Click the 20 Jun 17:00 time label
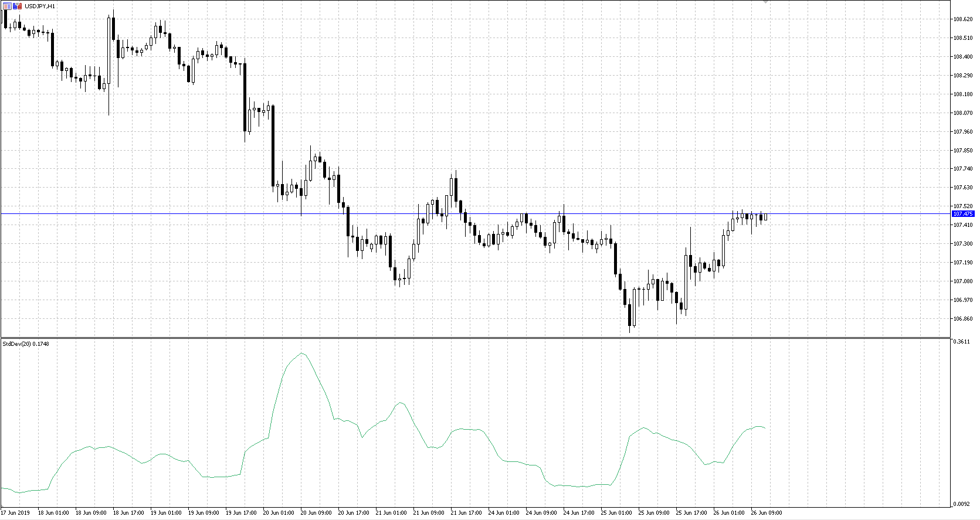980x520 pixels. pos(353,513)
